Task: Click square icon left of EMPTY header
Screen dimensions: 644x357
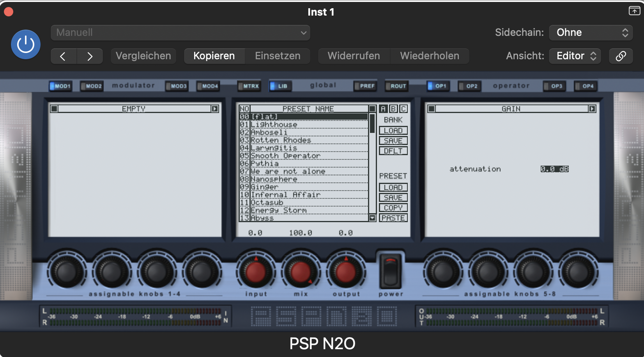Action: (x=54, y=109)
